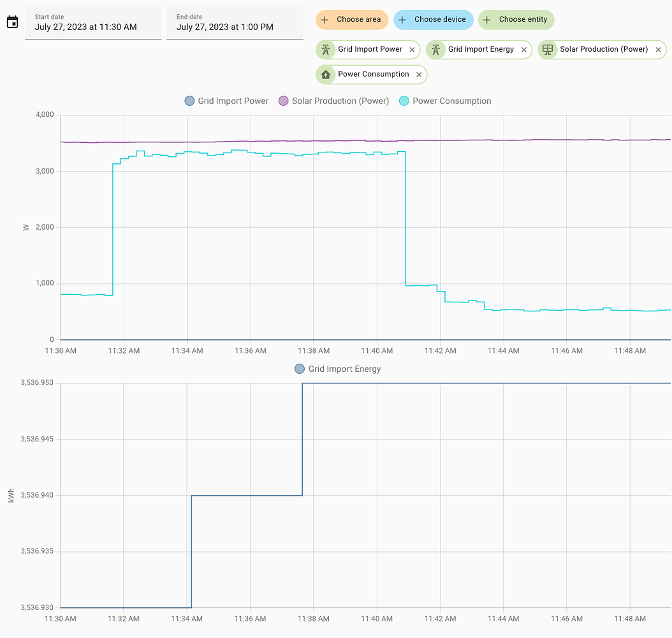672x638 pixels.
Task: Open the Choose area picker
Action: [x=352, y=20]
